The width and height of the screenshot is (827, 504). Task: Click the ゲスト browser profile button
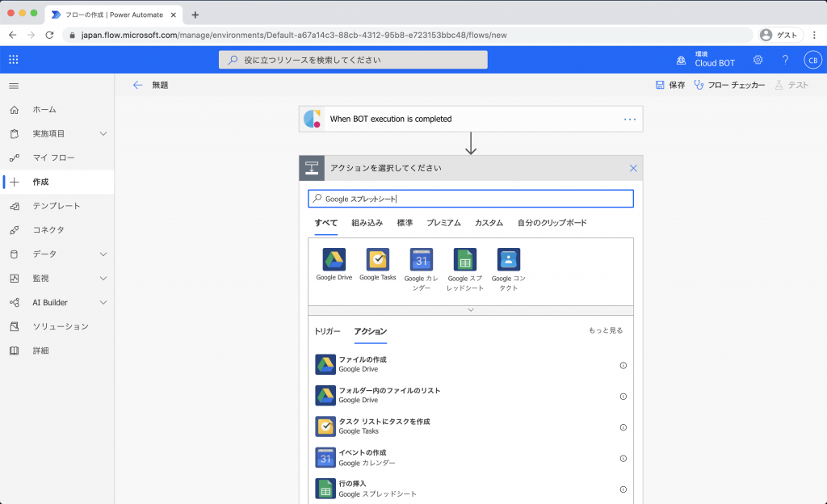pyautogui.click(x=781, y=35)
